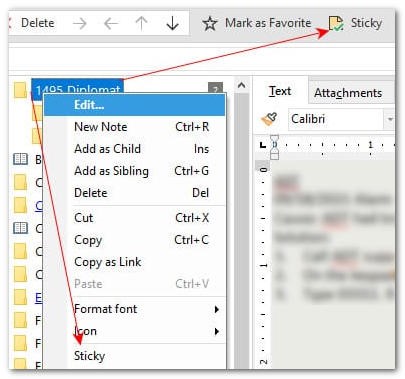The height and width of the screenshot is (379, 405).
Task: Choose Edit... in the context menu
Action: click(x=134, y=105)
